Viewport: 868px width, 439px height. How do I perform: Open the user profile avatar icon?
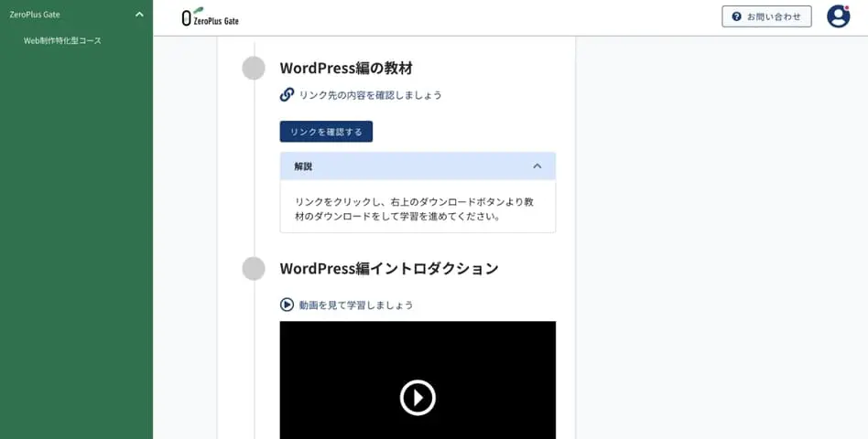838,16
